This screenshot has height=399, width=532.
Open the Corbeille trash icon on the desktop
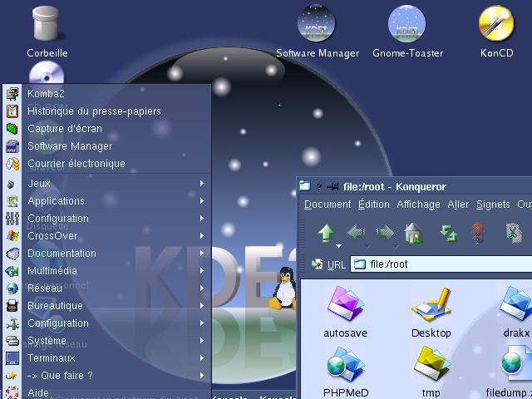pos(46,24)
